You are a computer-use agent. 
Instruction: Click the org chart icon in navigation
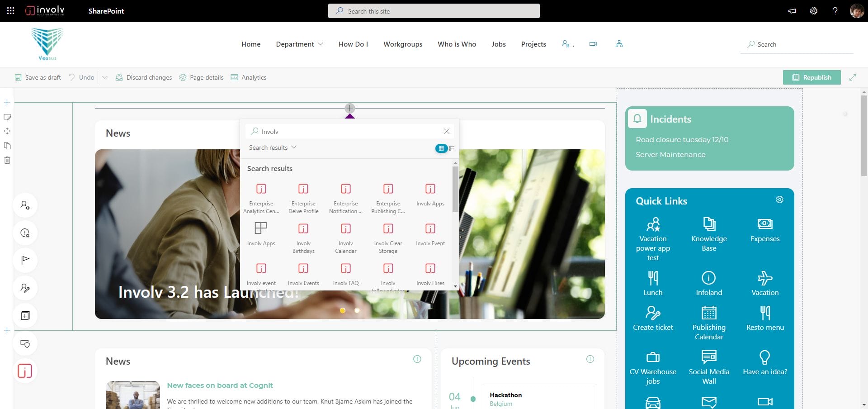(x=619, y=44)
